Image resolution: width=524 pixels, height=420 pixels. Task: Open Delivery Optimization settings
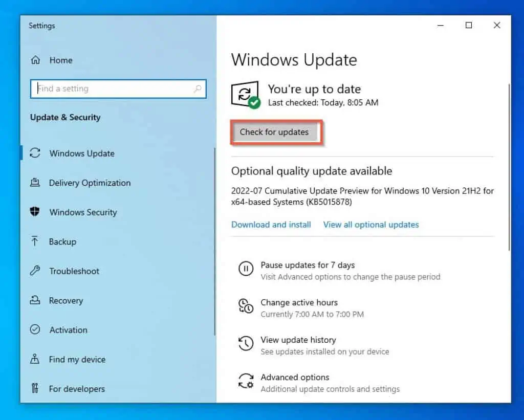click(x=90, y=183)
